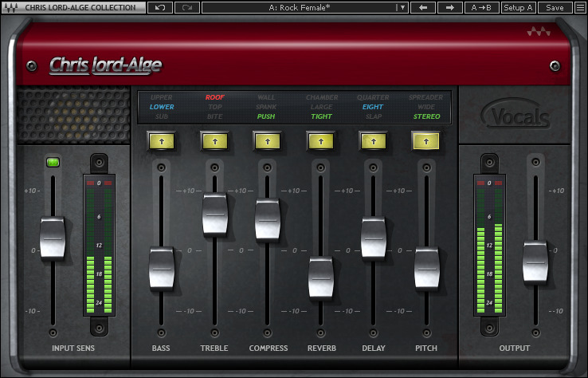Load next preset with right arrow
The height and width of the screenshot is (378, 588).
pos(449,7)
